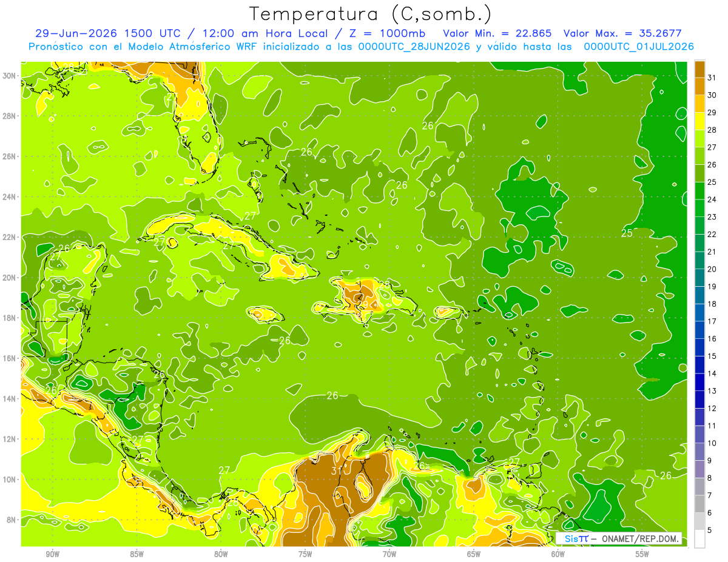Click legend value '10'
Image resolution: width=728 pixels, height=562 pixels.
coord(712,444)
